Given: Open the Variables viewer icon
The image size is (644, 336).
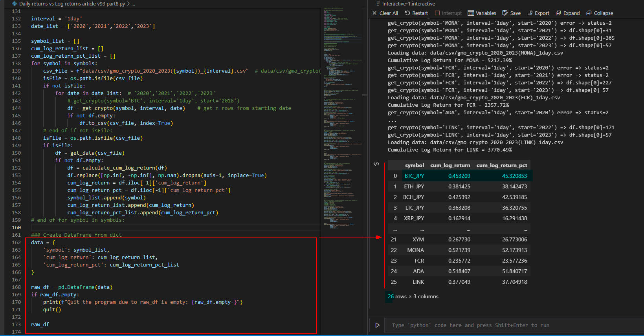Looking at the screenshot, I should (471, 13).
